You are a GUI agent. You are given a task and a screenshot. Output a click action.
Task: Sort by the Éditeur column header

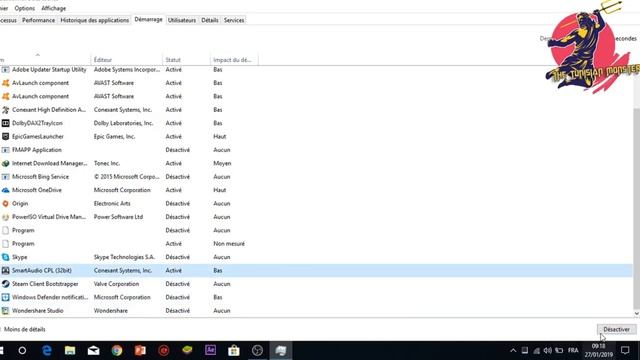tap(126, 60)
